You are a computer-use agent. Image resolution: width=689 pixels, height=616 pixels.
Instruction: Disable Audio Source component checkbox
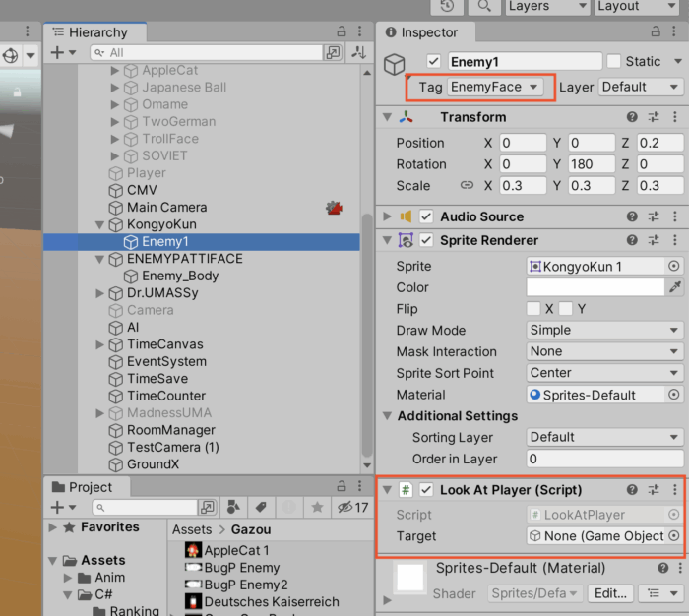click(426, 216)
